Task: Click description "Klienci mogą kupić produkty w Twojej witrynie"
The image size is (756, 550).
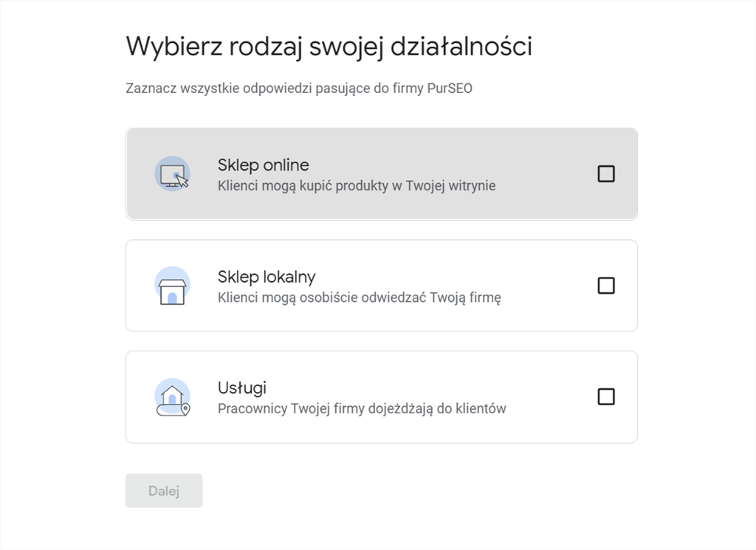Action: tap(357, 186)
